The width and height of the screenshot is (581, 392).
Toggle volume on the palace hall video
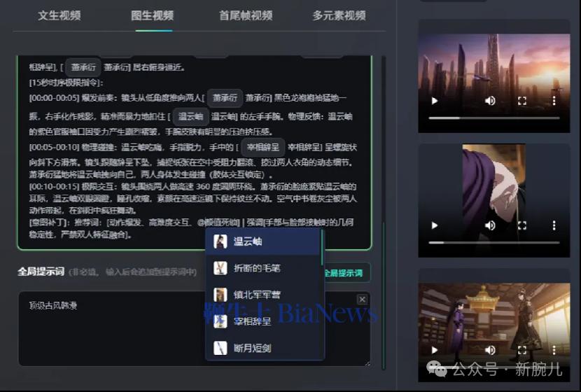pyautogui.click(x=490, y=350)
